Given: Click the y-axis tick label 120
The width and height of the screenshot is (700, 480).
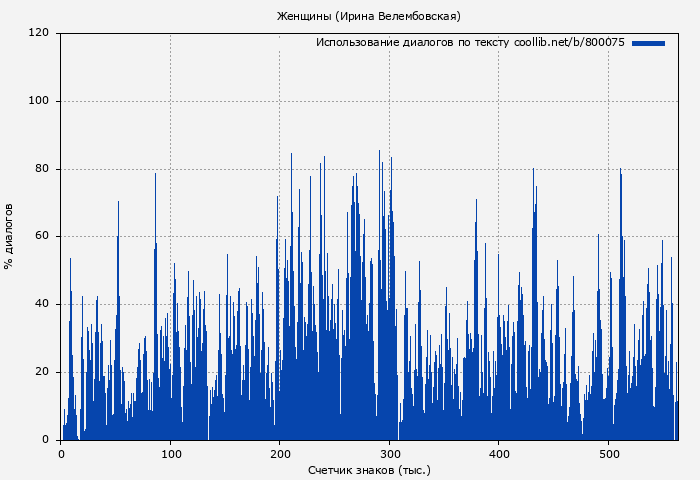Looking at the screenshot, I should click(x=39, y=33).
